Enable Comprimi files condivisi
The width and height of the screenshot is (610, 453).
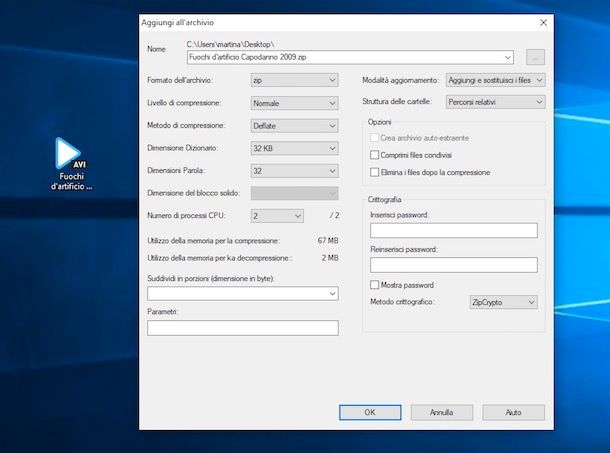pos(374,155)
